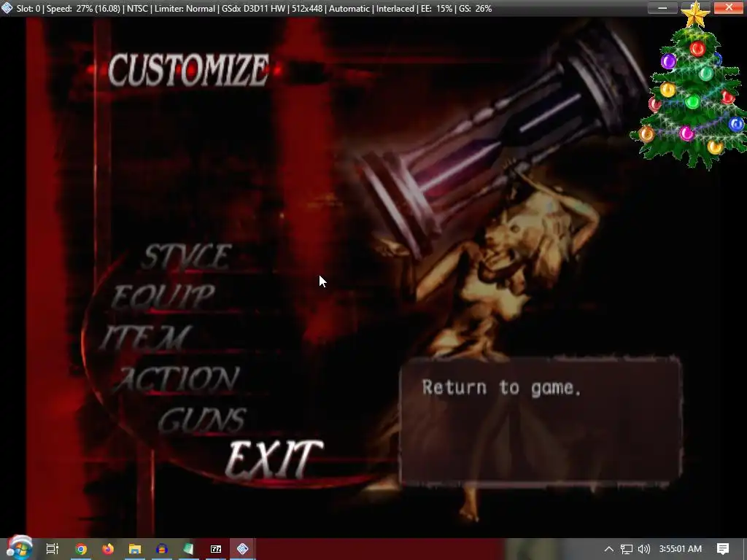Launch Firefox from the taskbar

pyautogui.click(x=108, y=549)
